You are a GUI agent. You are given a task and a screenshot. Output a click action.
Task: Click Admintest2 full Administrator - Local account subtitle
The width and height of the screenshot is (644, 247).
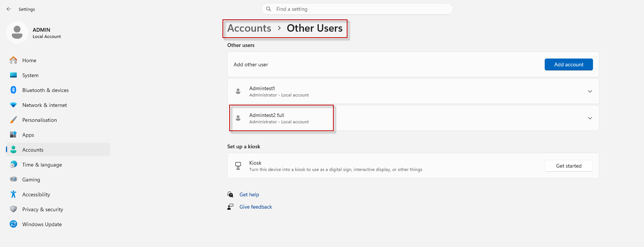point(279,122)
